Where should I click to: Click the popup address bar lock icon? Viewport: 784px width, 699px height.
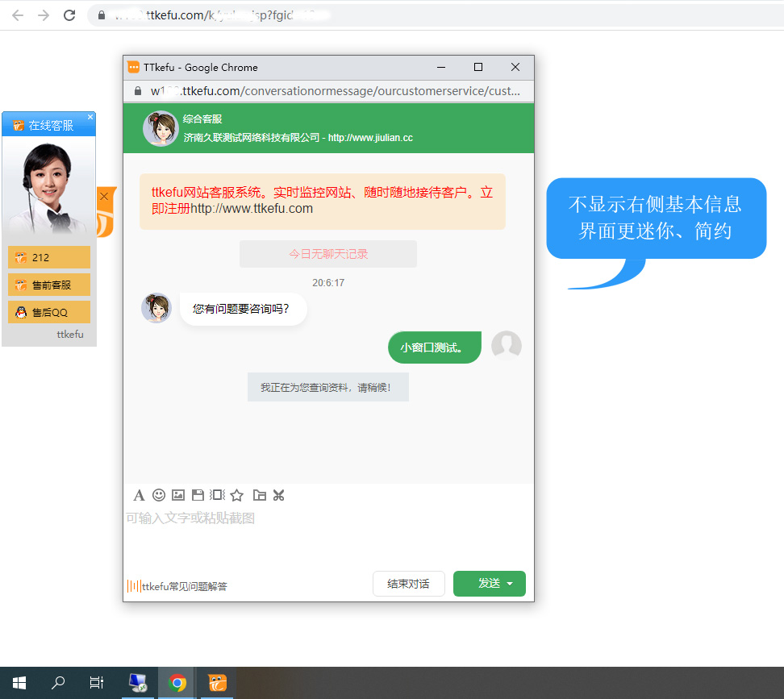(138, 91)
